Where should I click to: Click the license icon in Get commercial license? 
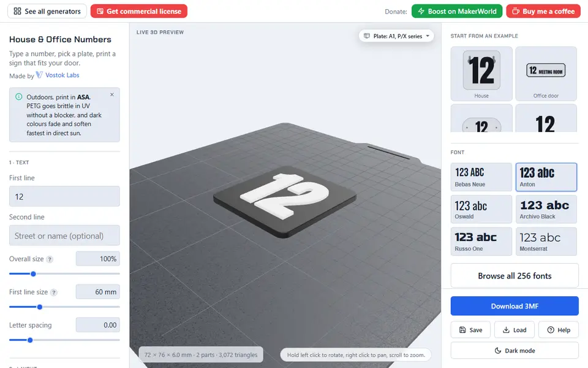(x=100, y=11)
